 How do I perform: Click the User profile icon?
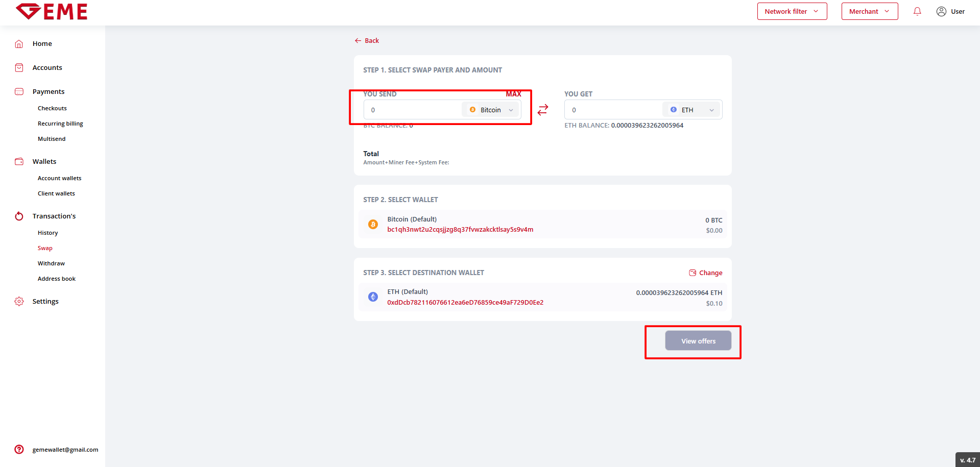(x=941, y=11)
